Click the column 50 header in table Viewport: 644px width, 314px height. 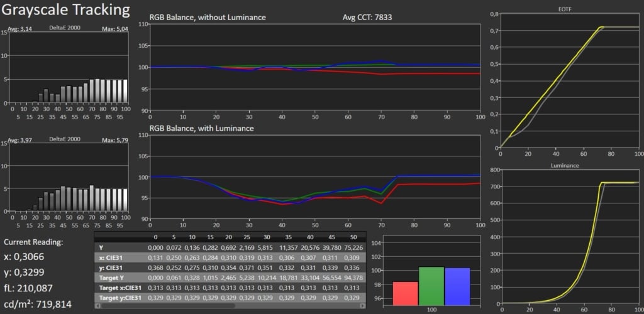[353, 237]
